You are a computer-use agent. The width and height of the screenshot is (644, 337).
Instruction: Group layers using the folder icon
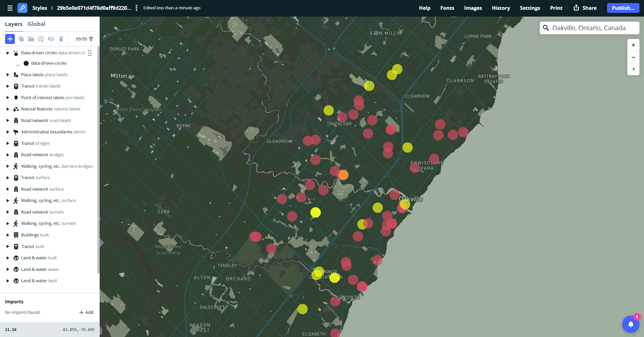pyautogui.click(x=31, y=39)
